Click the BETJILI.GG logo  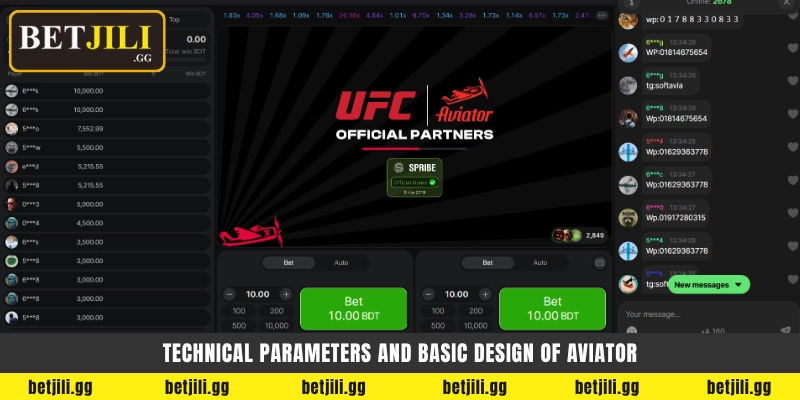pos(87,41)
